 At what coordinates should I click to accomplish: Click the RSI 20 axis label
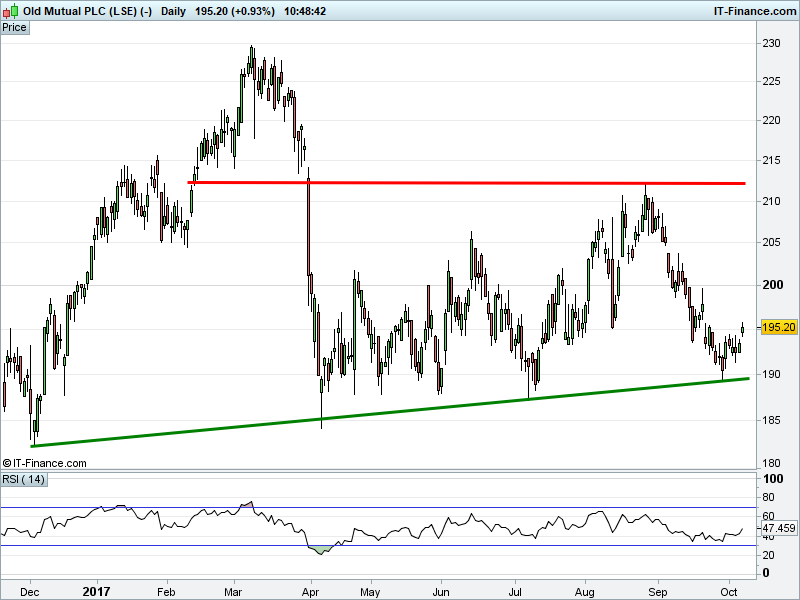point(768,555)
